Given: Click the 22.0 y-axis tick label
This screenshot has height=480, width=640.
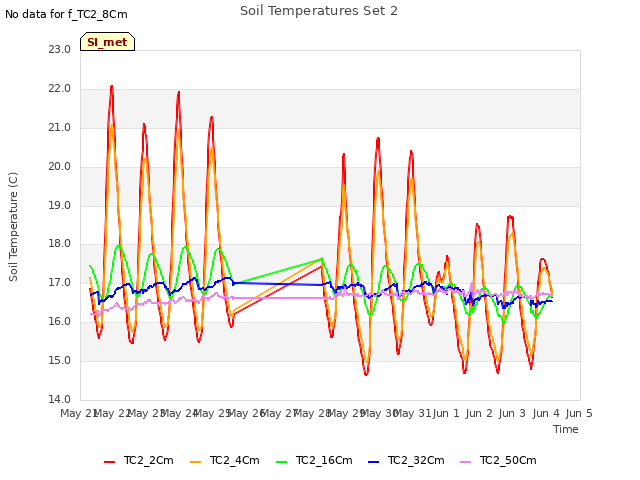Looking at the screenshot, I should tap(60, 89).
